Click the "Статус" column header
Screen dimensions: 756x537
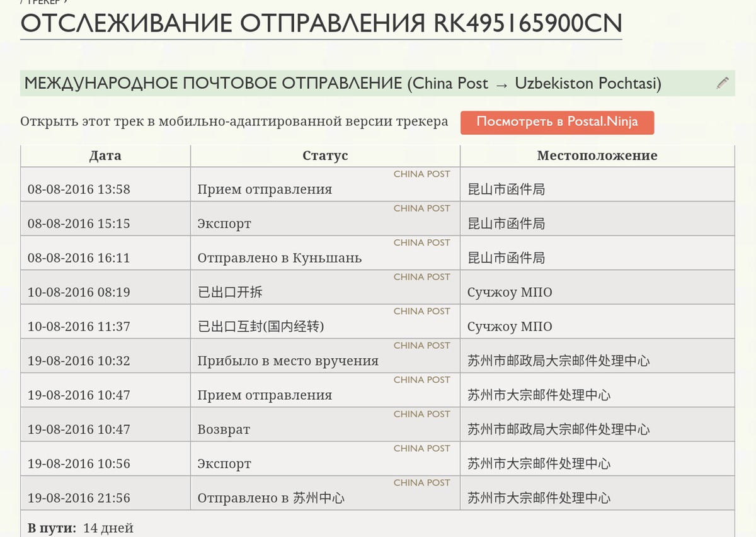(x=325, y=155)
